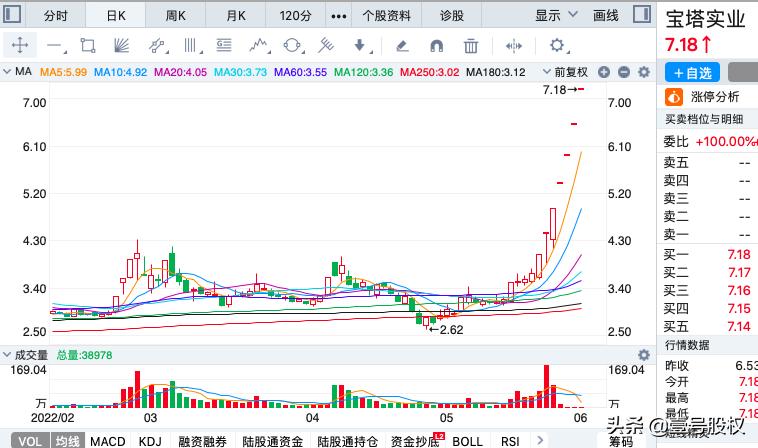Toggle the magnet snap tool
This screenshot has width=758, height=448.
(x=436, y=46)
